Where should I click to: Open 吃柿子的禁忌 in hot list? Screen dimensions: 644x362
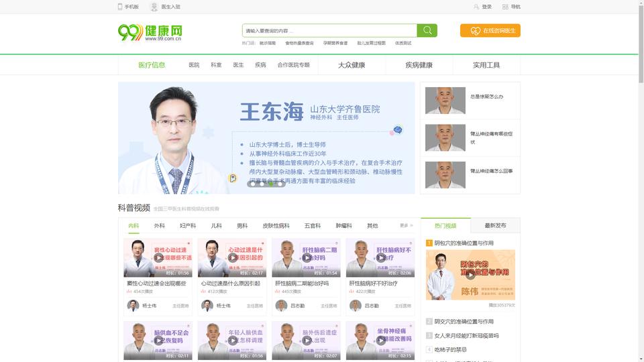coord(451,350)
